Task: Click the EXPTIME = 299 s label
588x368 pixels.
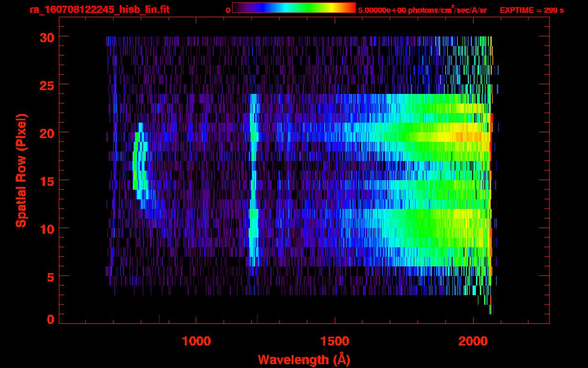Action: (531, 10)
